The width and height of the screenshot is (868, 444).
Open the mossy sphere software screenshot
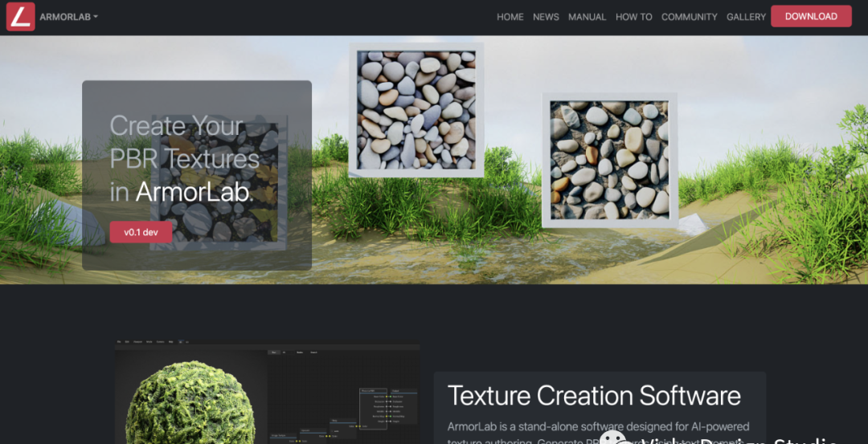pos(267,393)
